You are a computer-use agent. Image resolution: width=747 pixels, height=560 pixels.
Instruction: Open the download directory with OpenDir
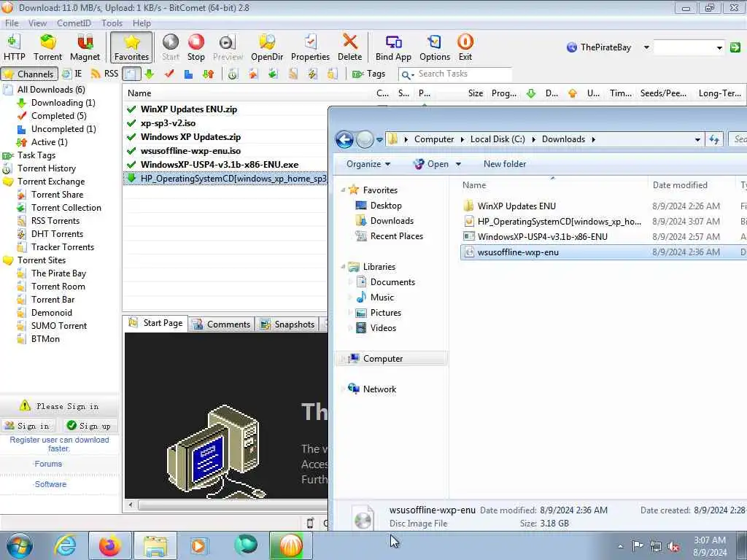(x=267, y=47)
